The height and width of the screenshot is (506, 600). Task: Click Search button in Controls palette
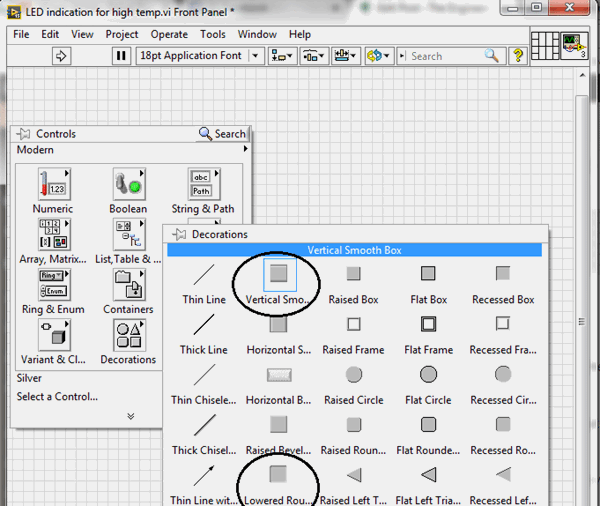click(x=222, y=134)
